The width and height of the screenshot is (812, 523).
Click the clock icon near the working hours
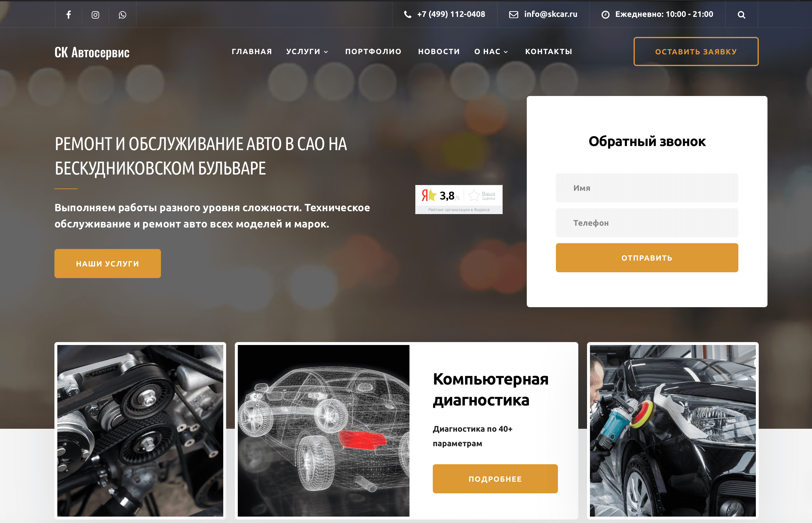[x=605, y=14]
